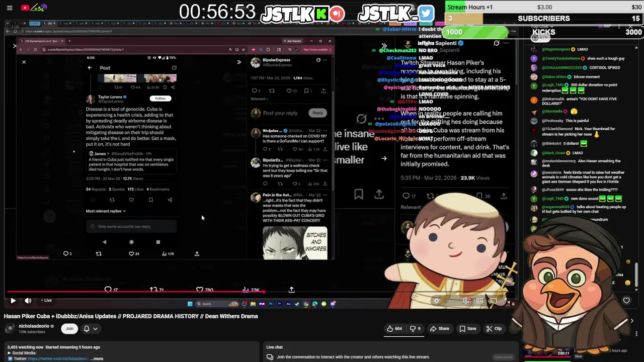Open the 24 Reposts count on Taylor Lorenz's post

(x=95, y=190)
